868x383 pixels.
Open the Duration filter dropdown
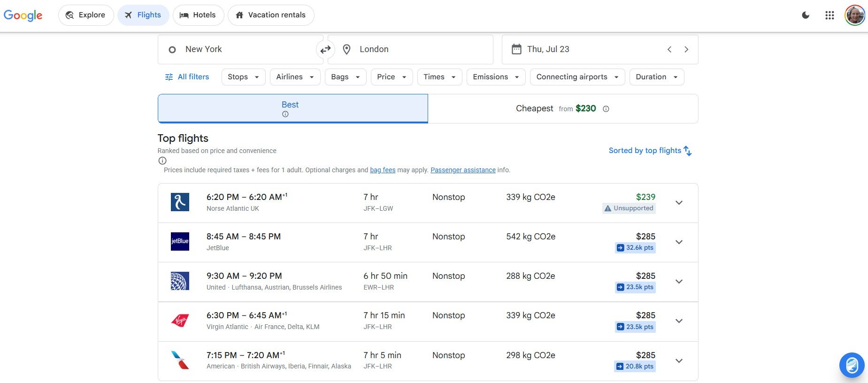(657, 77)
